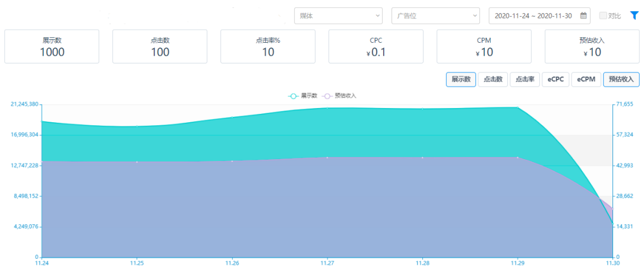Toggle the 预估收入 metric button

[621, 80]
